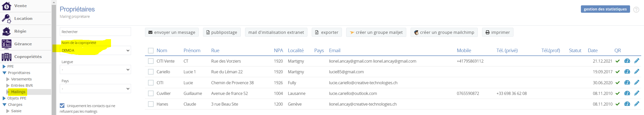Click the Vente house icon in sidebar
This screenshot has height=115, width=644.
tap(7, 6)
